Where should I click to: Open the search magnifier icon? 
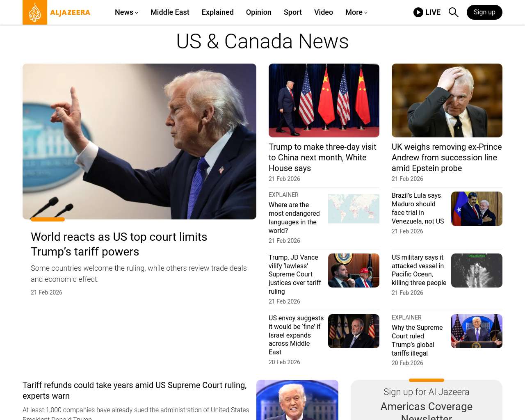tap(453, 12)
